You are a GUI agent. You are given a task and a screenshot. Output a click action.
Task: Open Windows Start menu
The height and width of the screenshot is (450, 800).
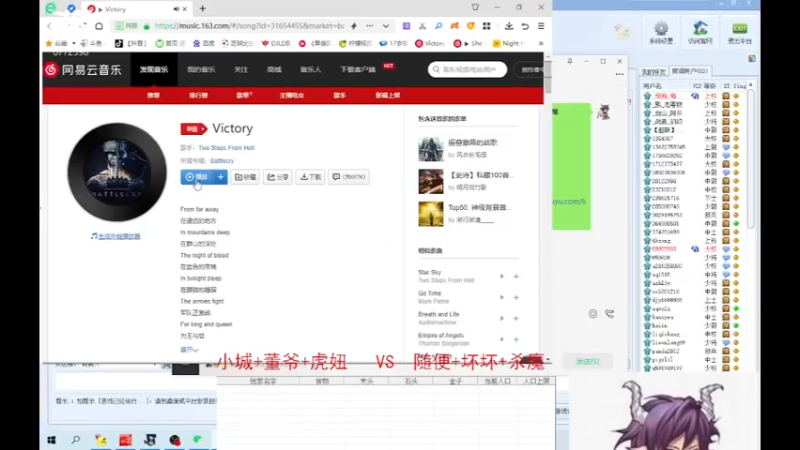pos(52,440)
